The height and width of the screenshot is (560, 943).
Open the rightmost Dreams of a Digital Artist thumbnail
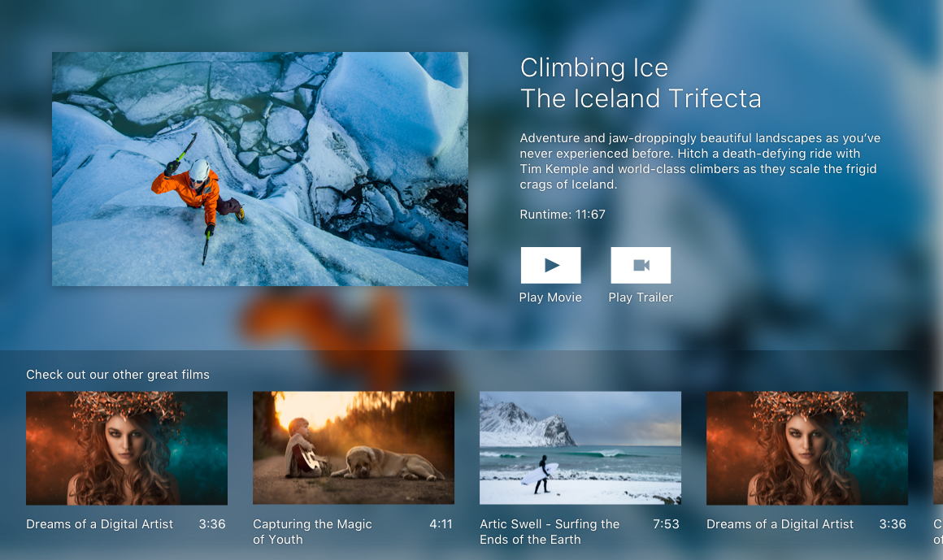807,448
